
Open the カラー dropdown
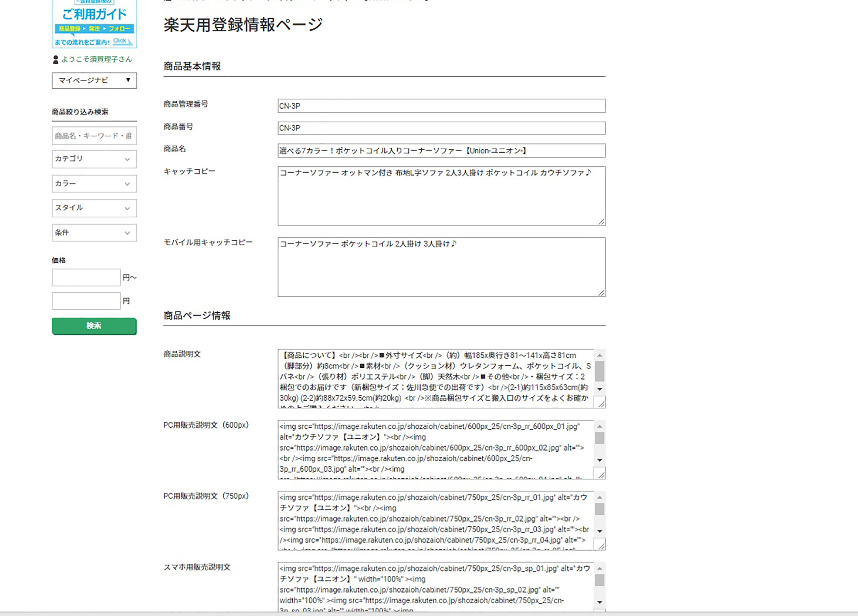pyautogui.click(x=94, y=183)
